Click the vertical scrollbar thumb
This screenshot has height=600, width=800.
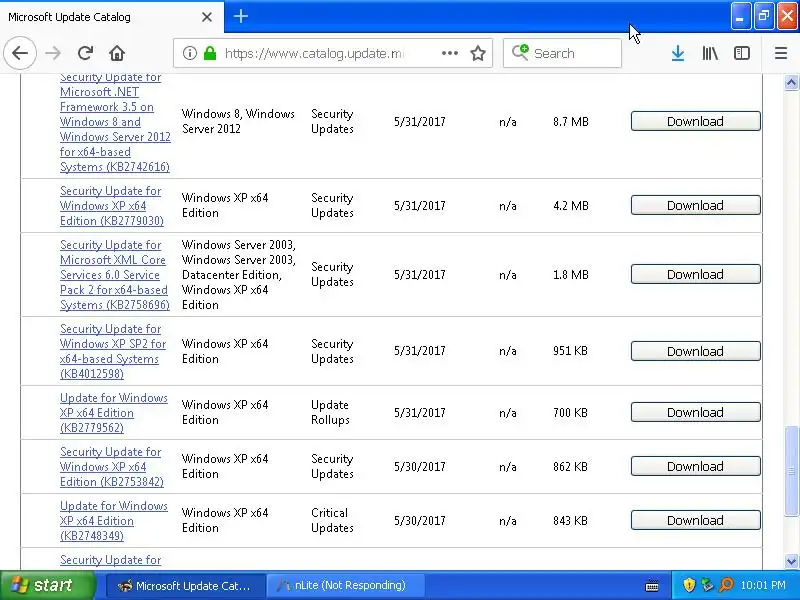tap(791, 471)
